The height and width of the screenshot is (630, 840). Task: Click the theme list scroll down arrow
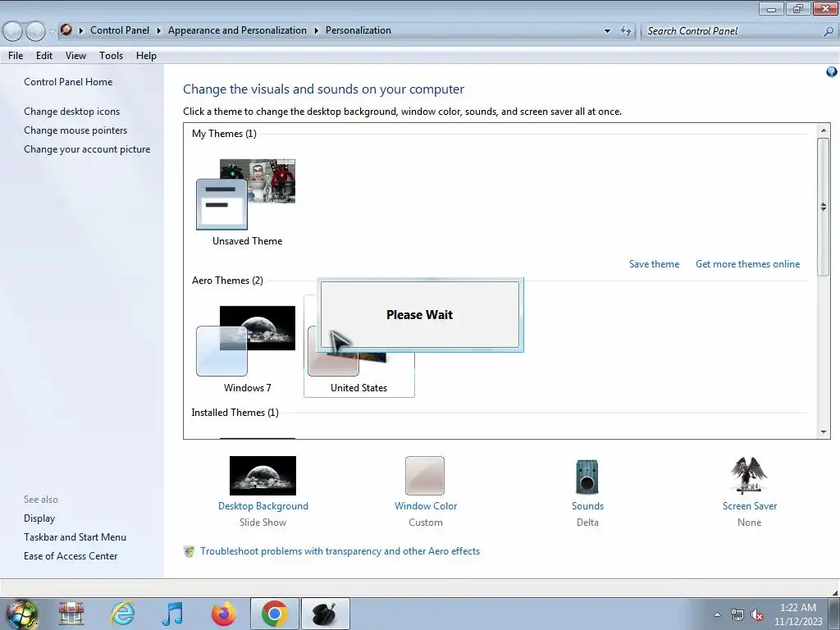pyautogui.click(x=824, y=431)
